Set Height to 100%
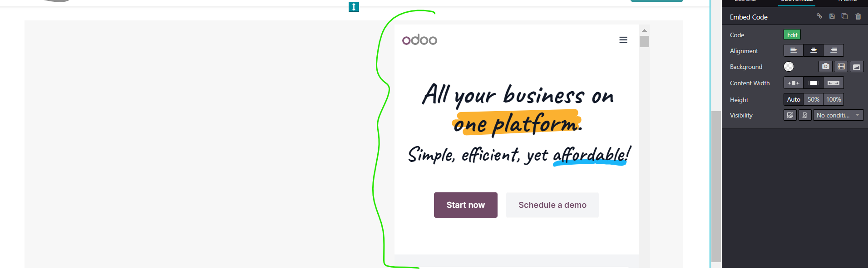Viewport: 868px width, 269px height. [x=833, y=99]
